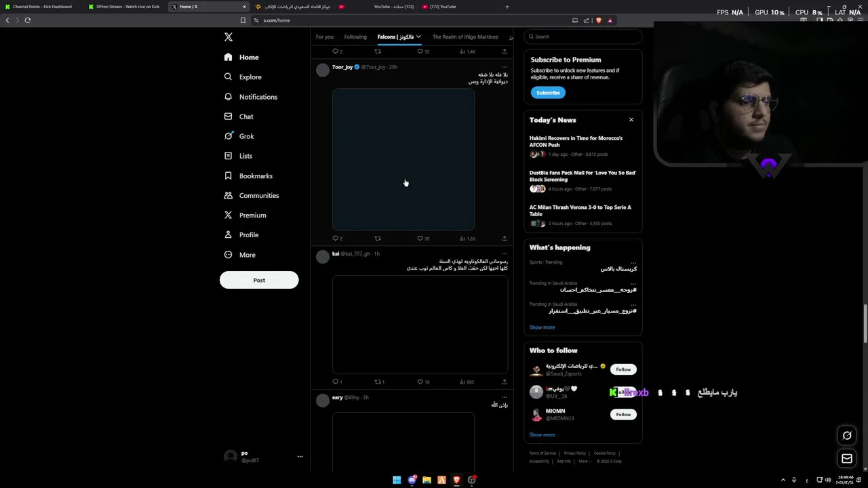This screenshot has height=488, width=868.
Task: View analytics of 7oor_joy's post (1.2K)
Action: pos(467,239)
